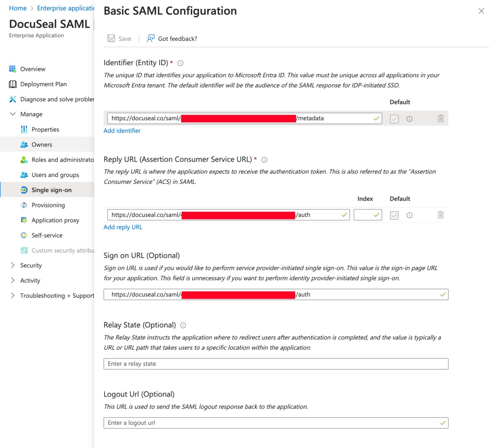Screen dimensions: 498x448
Task: Click the identifier URL field ending /metadata
Action: point(244,118)
